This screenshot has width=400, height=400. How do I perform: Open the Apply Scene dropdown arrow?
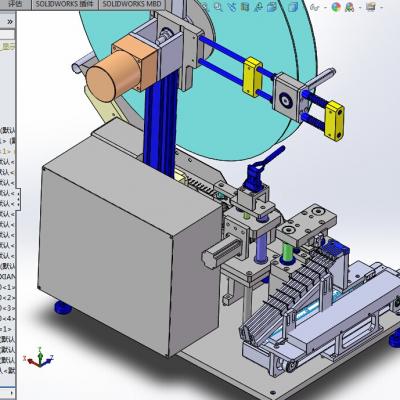[x=359, y=7]
